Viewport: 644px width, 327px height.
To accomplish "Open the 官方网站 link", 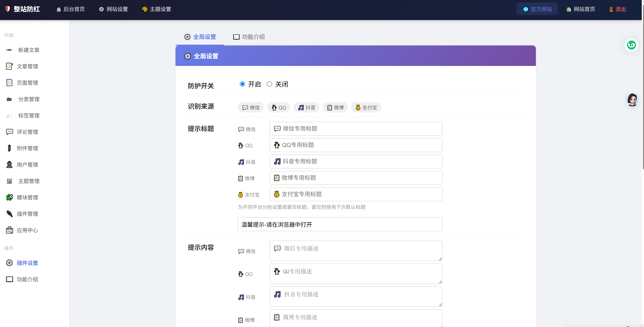I will click(x=537, y=9).
